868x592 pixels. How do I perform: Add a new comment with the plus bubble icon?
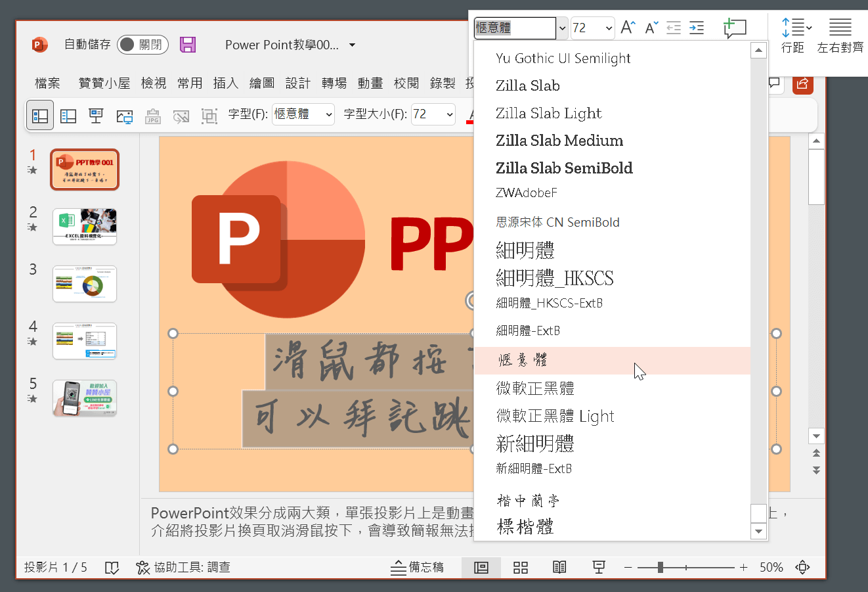[735, 28]
